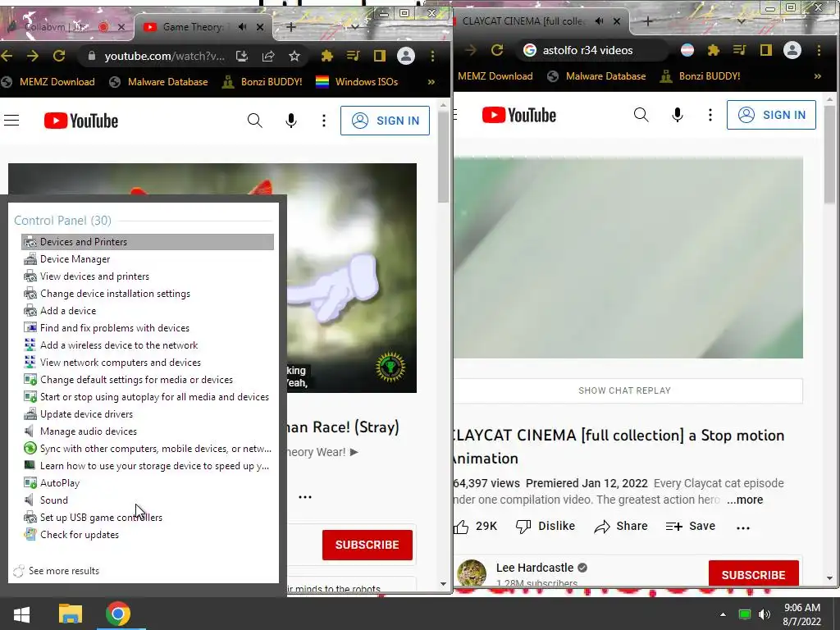Click profile avatar in left Chrome window
Image resolution: width=840 pixels, height=630 pixels.
point(406,56)
